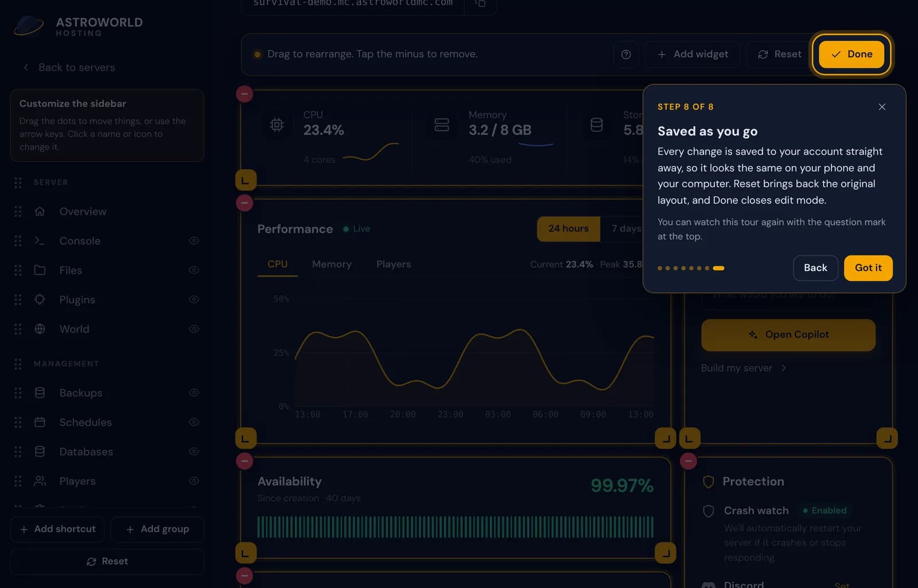Click the Availability widget bottom-left resize handle
Screen dimensions: 918x588
246,554
